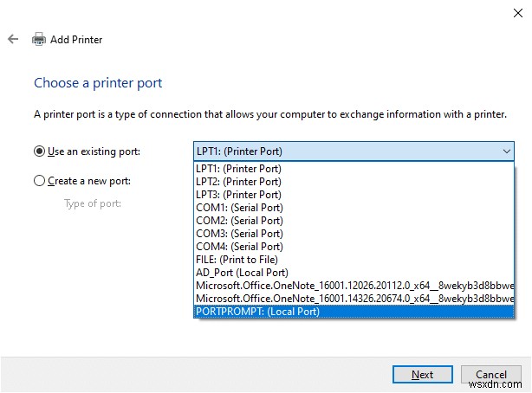Choose LPT2: (Printer Port) from the list

pyautogui.click(x=354, y=182)
